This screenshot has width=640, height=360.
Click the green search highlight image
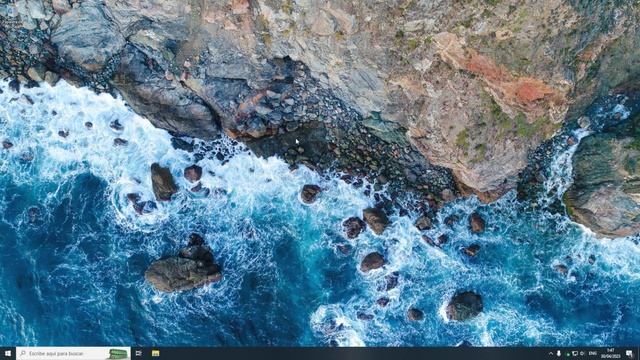tap(118, 354)
